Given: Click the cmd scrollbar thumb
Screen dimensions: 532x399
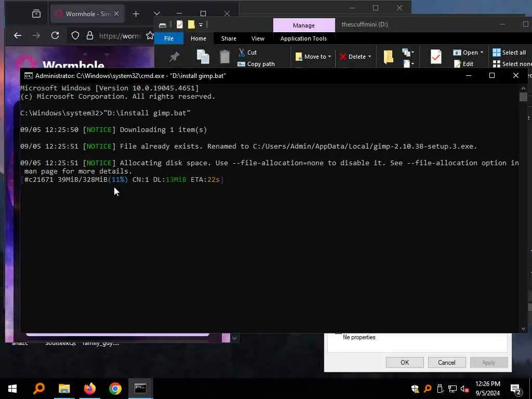Looking at the screenshot, I should click(523, 97).
